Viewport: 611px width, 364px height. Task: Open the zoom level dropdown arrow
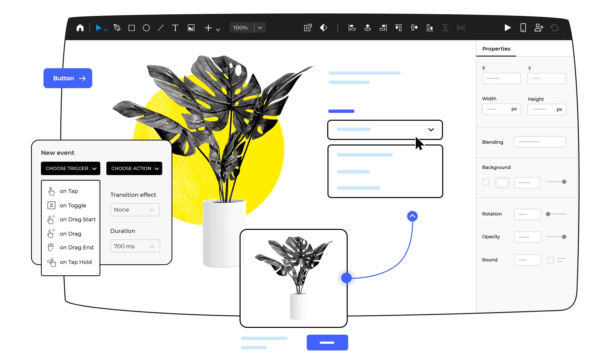[x=260, y=28]
